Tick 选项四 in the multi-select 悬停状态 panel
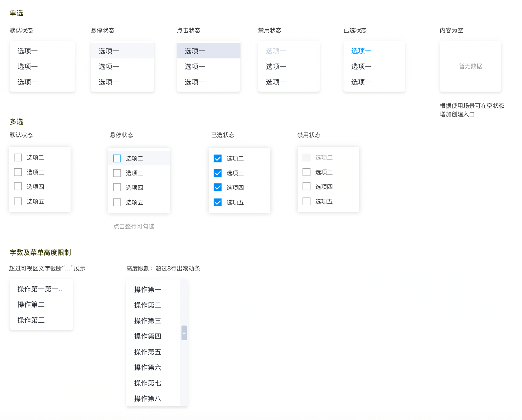This screenshot has height=420, width=522. pyautogui.click(x=117, y=187)
